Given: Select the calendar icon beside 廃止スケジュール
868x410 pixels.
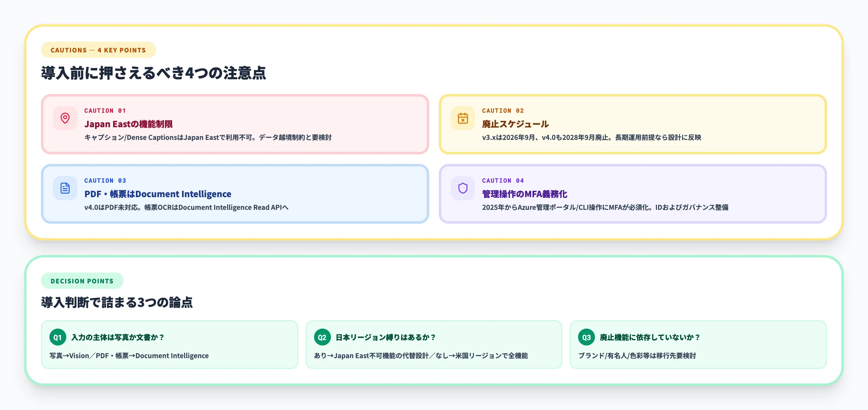Looking at the screenshot, I should 463,119.
